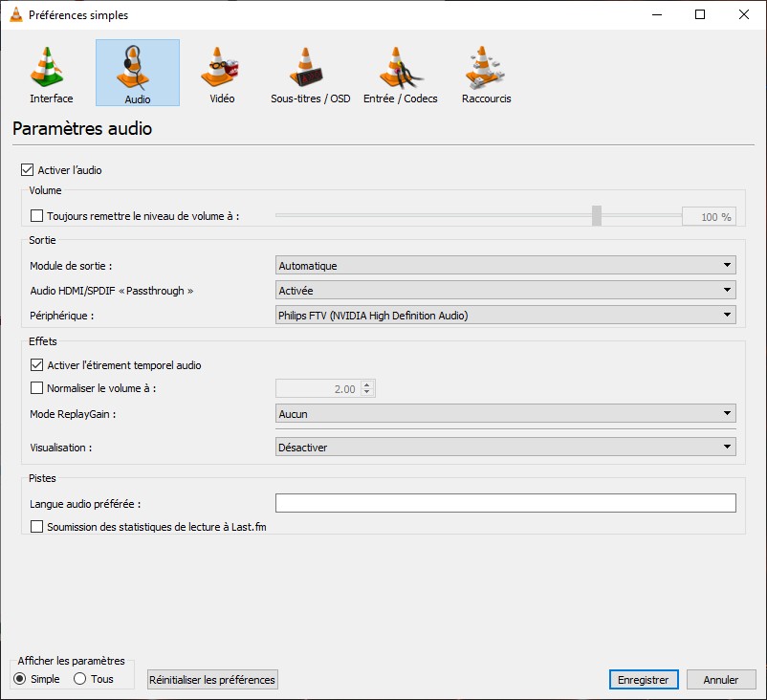Open Entrée / Codecs preferences

pyautogui.click(x=400, y=74)
